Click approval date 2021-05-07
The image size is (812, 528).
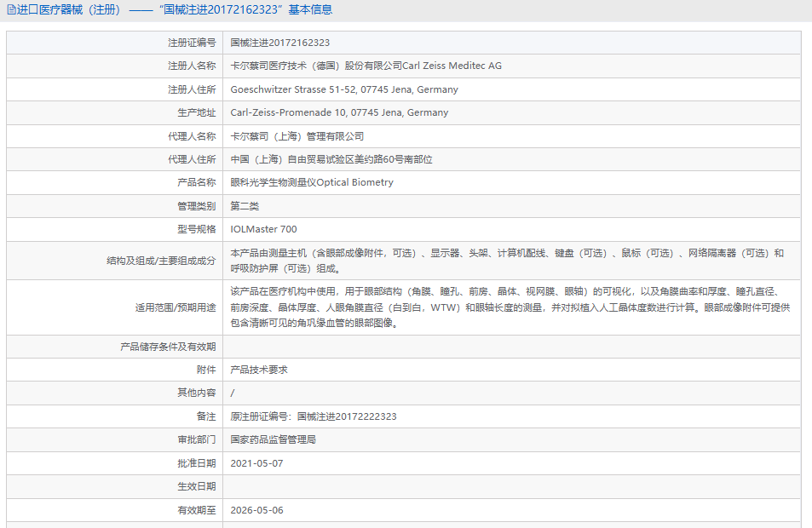point(256,463)
